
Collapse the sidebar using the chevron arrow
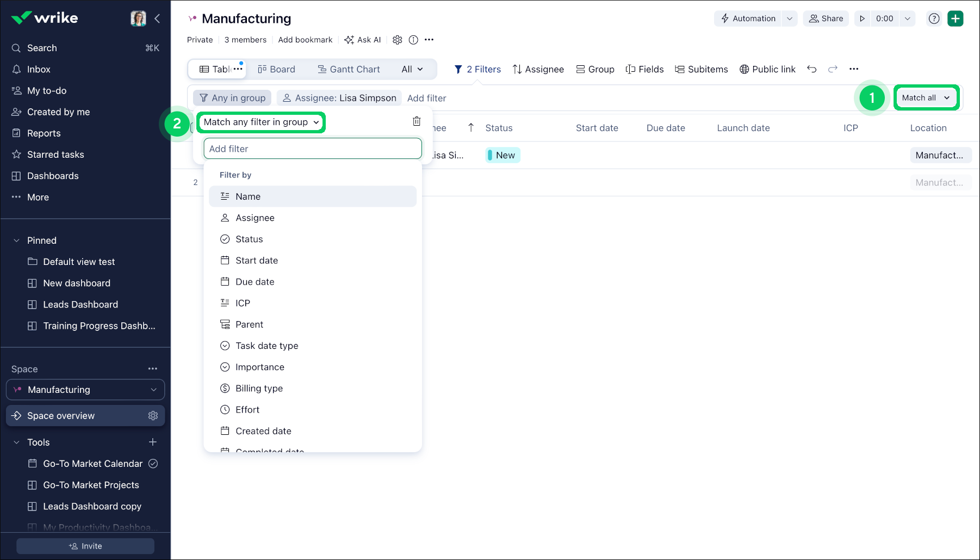[157, 19]
